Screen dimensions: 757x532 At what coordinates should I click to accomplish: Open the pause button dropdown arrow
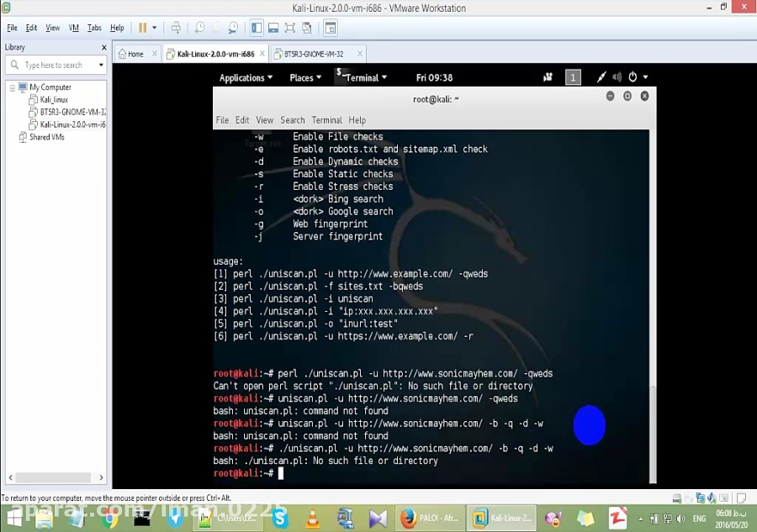(154, 27)
